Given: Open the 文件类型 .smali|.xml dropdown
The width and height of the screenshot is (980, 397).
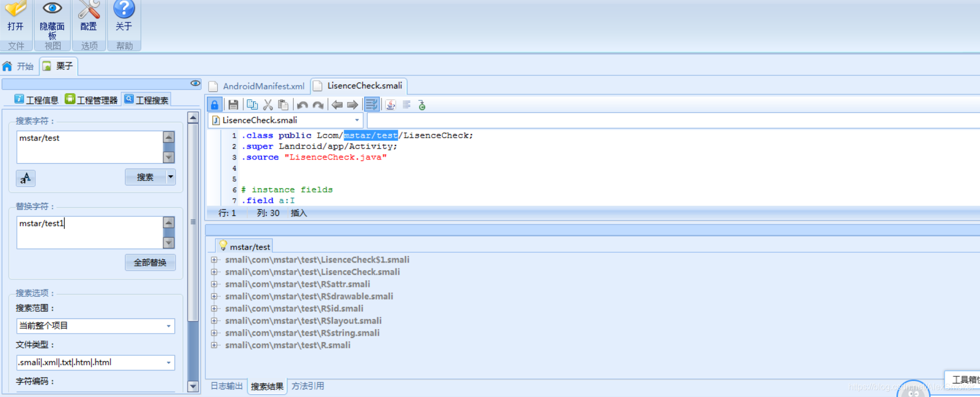Looking at the screenshot, I should [95, 362].
